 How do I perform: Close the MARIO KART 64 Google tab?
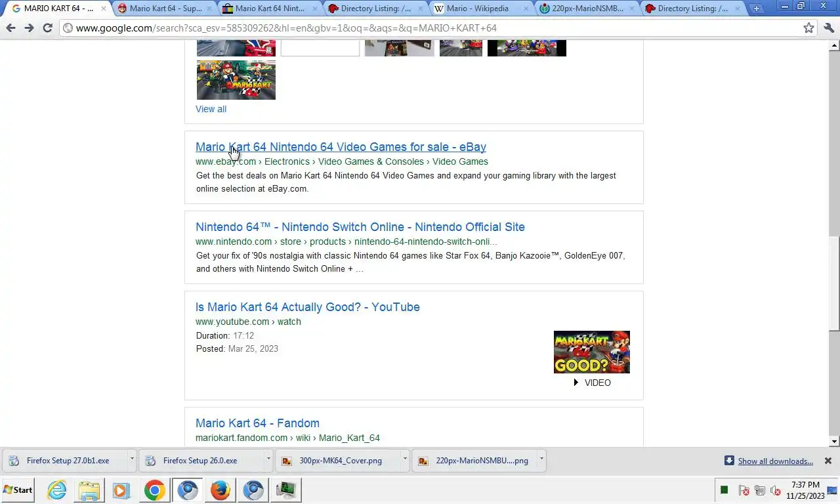[103, 9]
